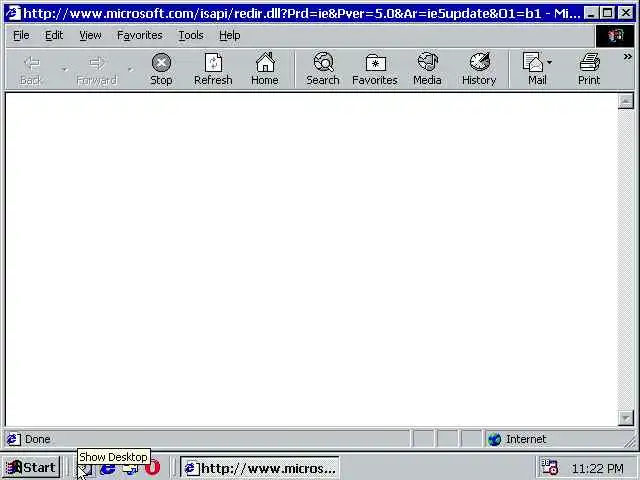Open the Media bar
This screenshot has width=640, height=480.
(x=427, y=69)
